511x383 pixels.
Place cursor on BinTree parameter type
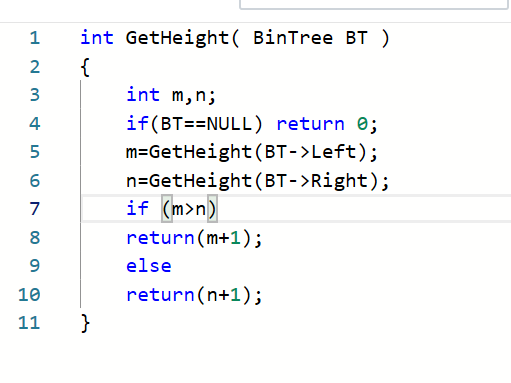click(x=293, y=38)
